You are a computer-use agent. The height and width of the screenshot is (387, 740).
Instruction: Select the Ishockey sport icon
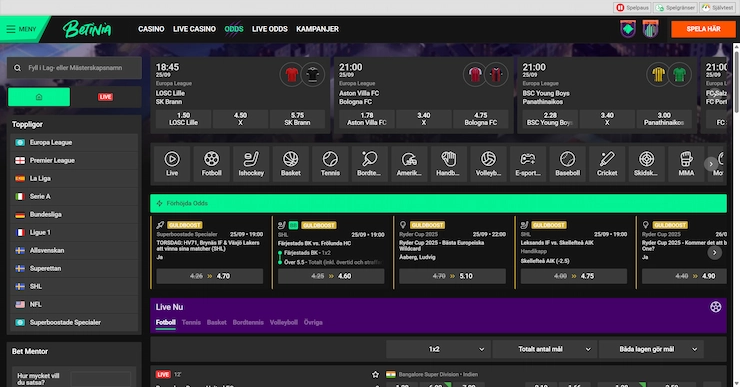click(x=251, y=164)
